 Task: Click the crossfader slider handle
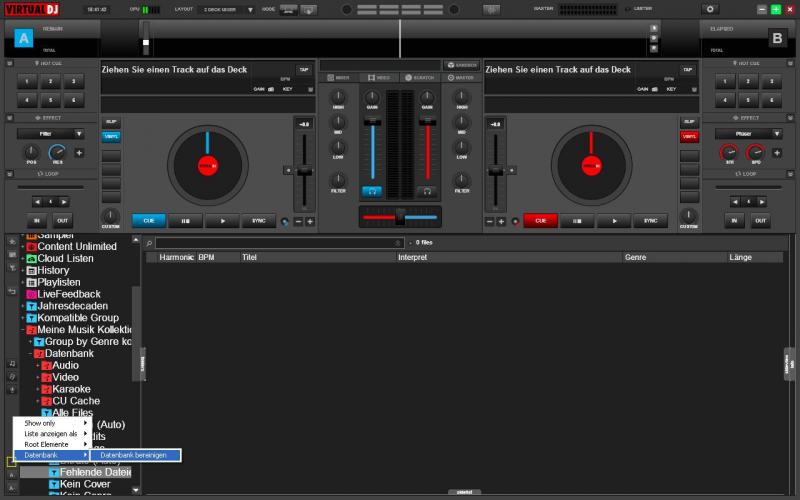click(399, 216)
